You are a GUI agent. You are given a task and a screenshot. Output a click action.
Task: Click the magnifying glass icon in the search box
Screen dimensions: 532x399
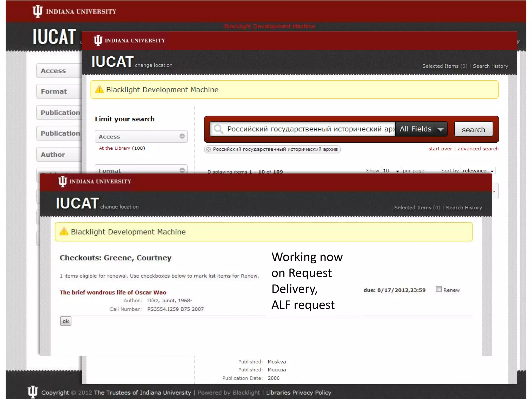218,129
